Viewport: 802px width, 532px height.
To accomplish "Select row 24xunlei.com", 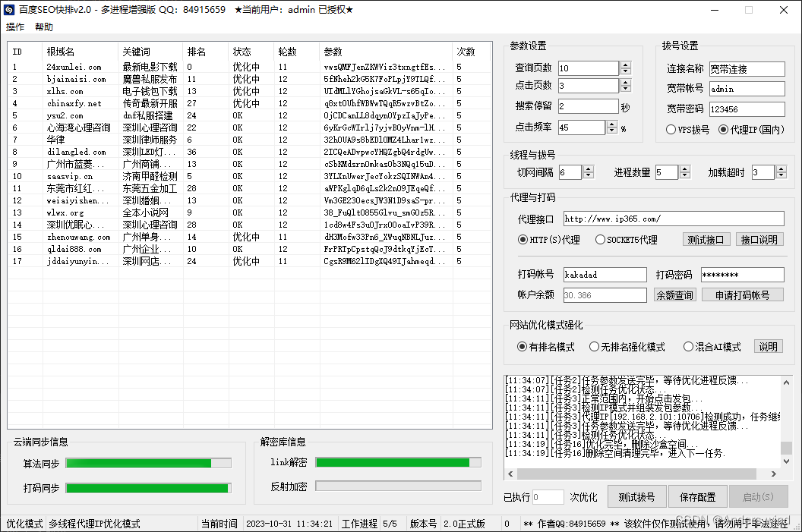I will click(x=249, y=67).
